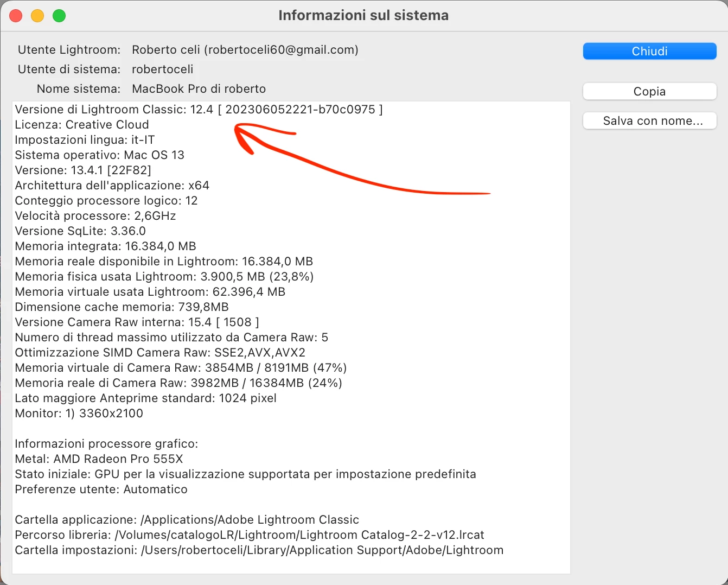Select the Cartella impostazioni path line
The width and height of the screenshot is (728, 585).
[259, 550]
